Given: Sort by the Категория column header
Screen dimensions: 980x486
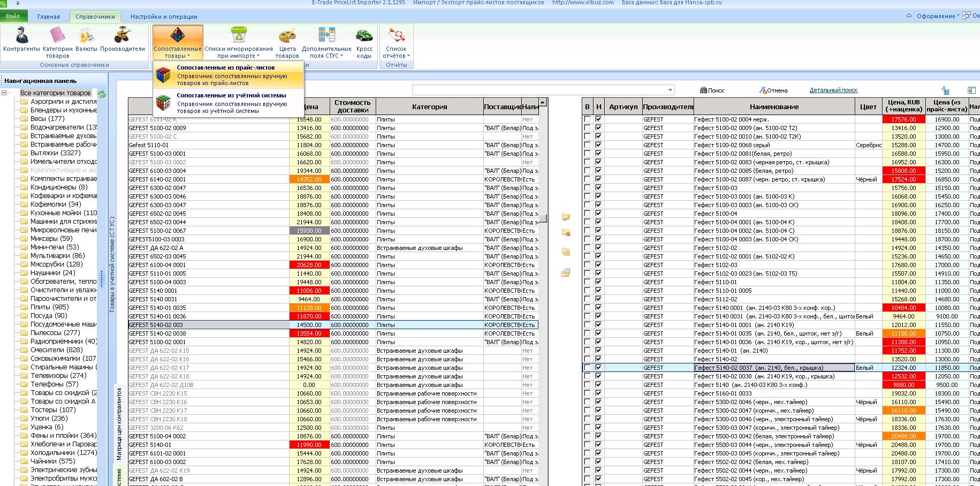Looking at the screenshot, I should click(x=429, y=107).
